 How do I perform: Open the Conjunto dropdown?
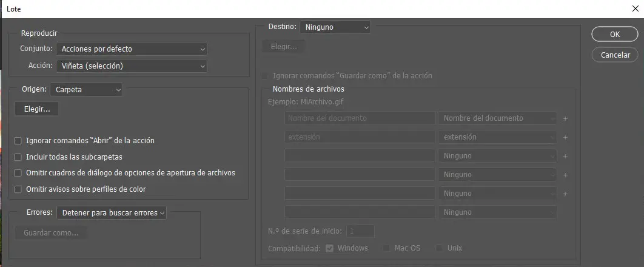click(x=132, y=49)
